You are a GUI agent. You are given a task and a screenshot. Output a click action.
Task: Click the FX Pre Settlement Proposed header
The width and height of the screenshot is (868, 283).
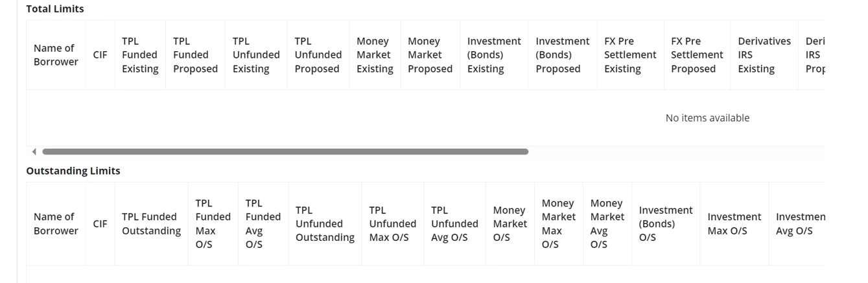point(697,55)
